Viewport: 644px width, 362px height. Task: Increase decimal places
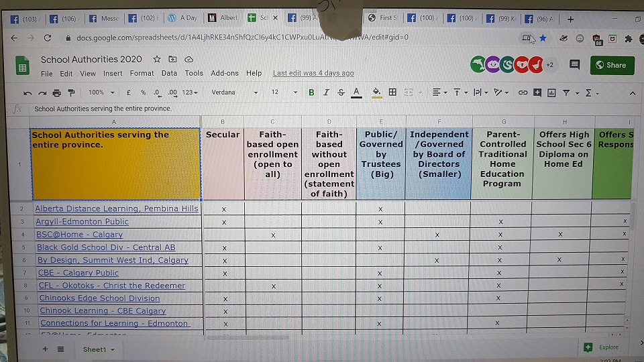tap(173, 93)
